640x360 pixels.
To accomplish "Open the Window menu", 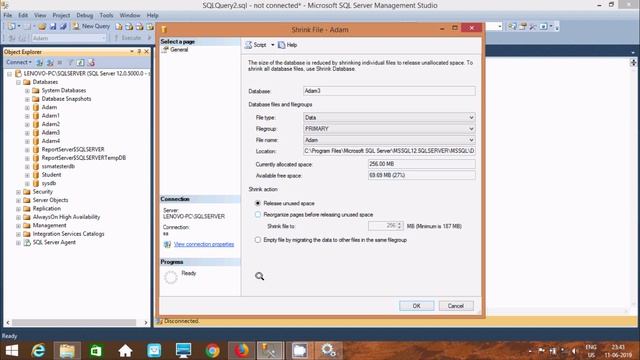I will coord(130,16).
